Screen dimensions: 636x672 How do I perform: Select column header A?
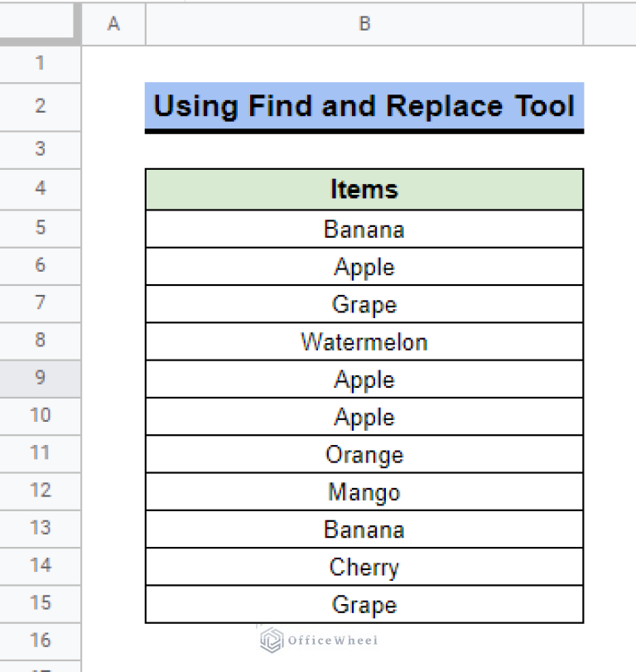(x=113, y=23)
